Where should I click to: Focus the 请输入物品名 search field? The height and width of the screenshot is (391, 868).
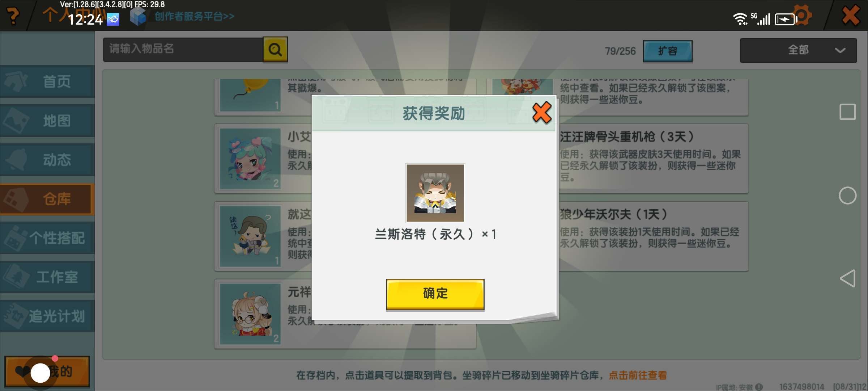tap(183, 49)
